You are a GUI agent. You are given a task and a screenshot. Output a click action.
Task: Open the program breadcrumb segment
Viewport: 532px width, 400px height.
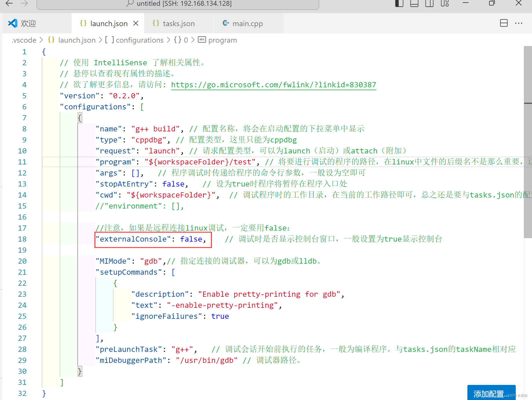(218, 40)
